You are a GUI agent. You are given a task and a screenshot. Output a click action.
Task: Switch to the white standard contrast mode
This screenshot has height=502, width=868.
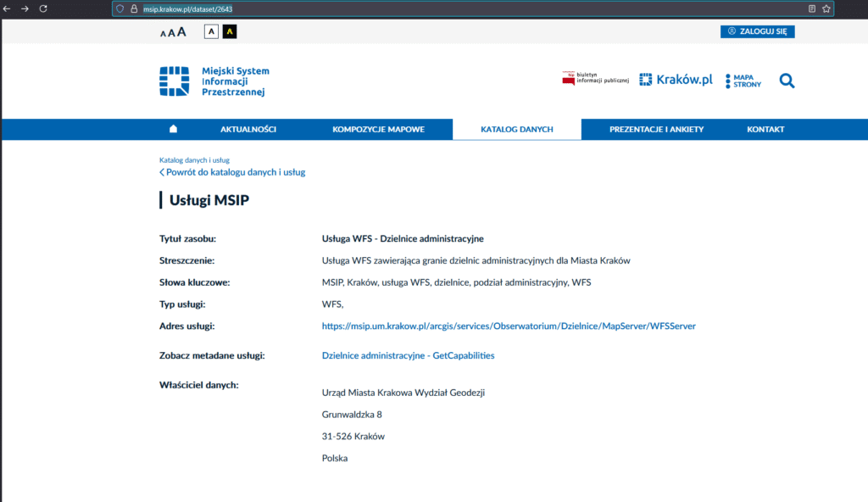(211, 31)
